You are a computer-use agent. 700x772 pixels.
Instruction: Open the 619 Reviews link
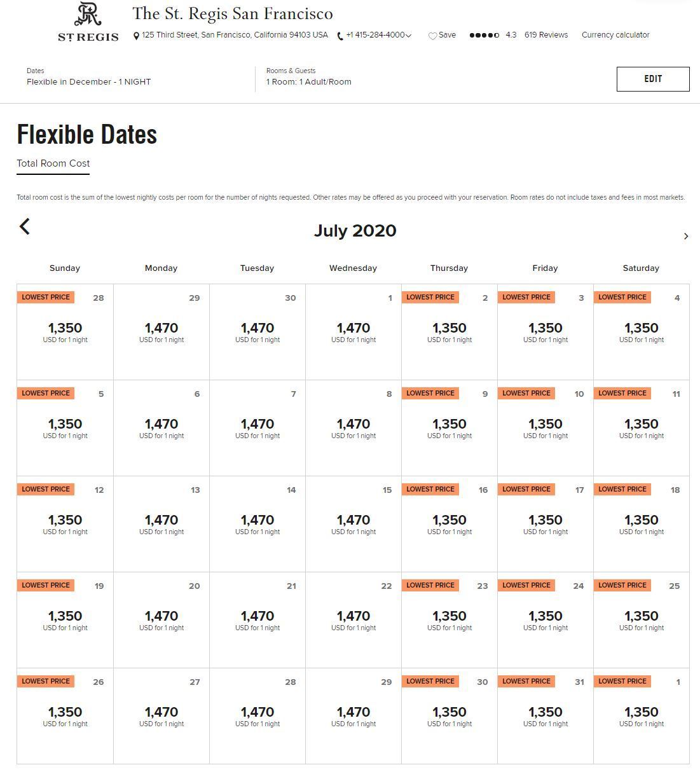[546, 35]
